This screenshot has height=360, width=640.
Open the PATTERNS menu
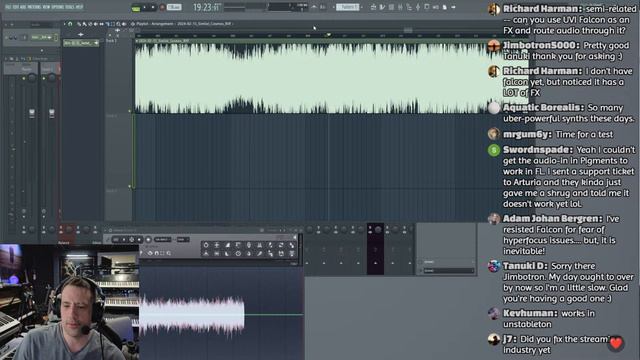[35, 7]
